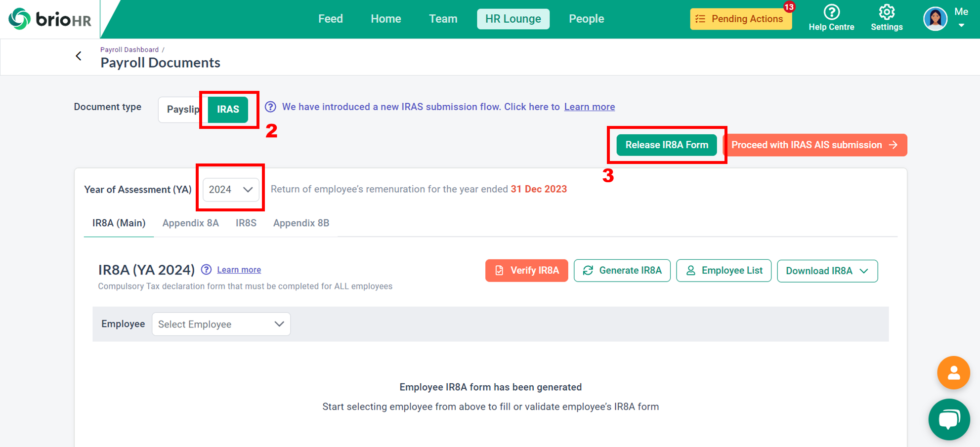This screenshot has height=447, width=980.
Task: Click Verify IR8A button
Action: point(526,271)
